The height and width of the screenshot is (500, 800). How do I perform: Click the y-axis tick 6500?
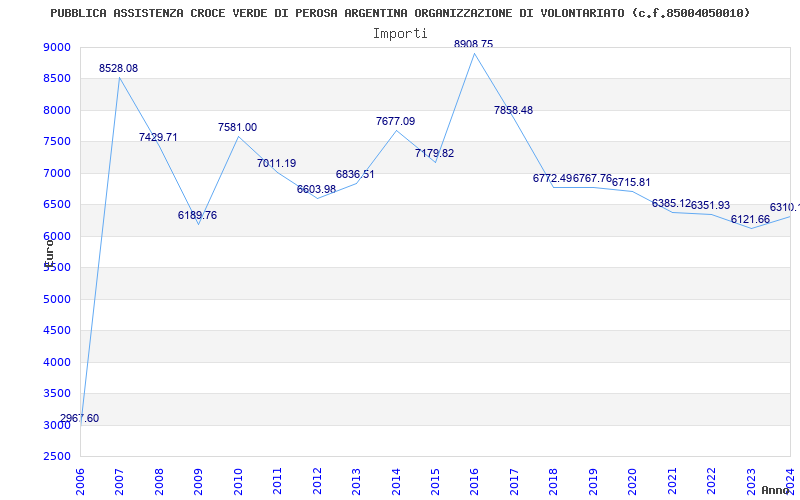57,205
